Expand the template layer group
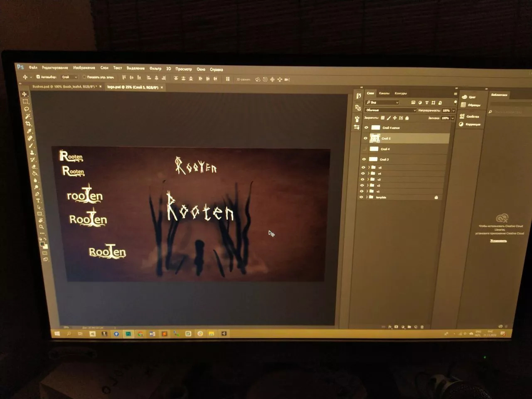The image size is (532, 399). (367, 197)
